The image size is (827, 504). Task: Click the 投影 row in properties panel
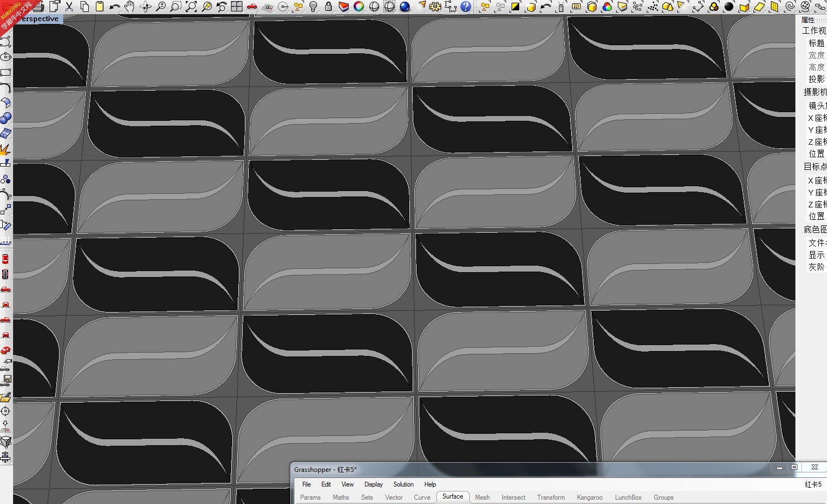[816, 79]
